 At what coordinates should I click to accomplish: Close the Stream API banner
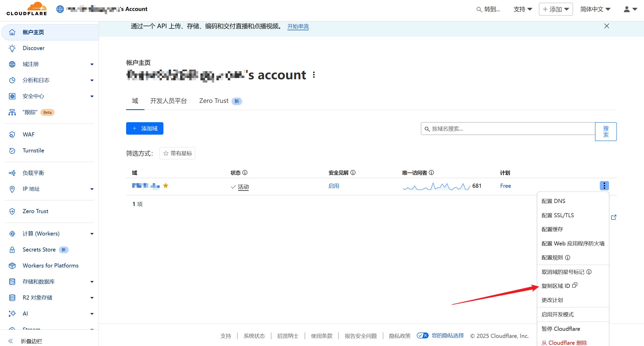(x=607, y=26)
